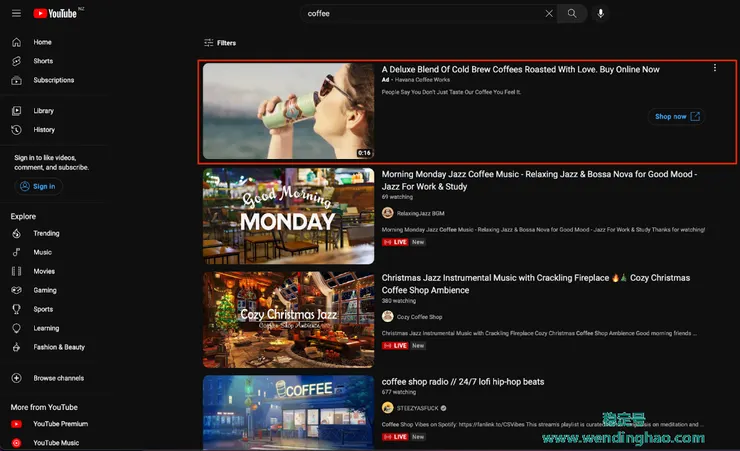This screenshot has height=451, width=740.
Task: Open the Morning Monday Jazz Coffee Music video
Action: [x=538, y=179]
